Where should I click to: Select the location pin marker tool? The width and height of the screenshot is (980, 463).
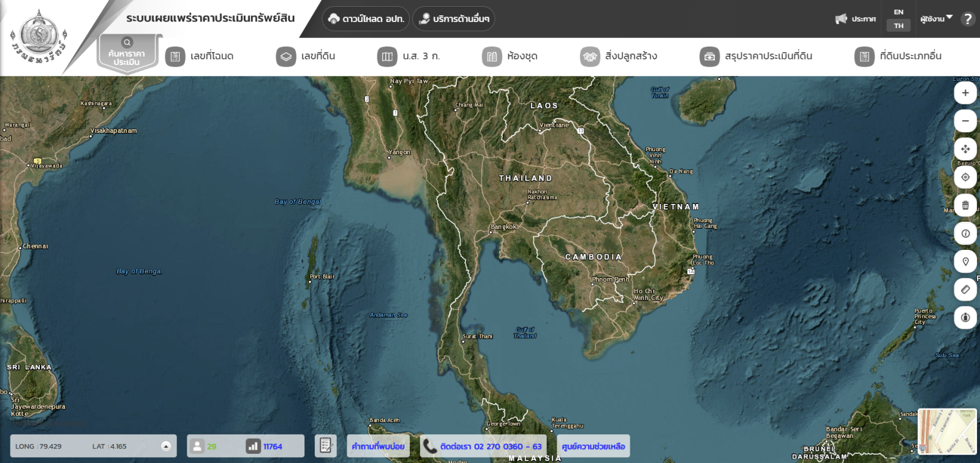pyautogui.click(x=965, y=262)
